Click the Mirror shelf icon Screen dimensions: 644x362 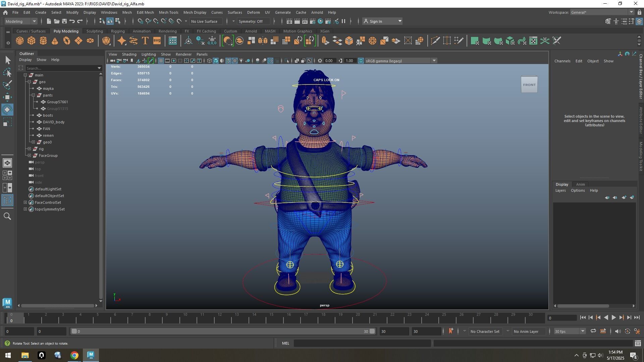tap(263, 41)
